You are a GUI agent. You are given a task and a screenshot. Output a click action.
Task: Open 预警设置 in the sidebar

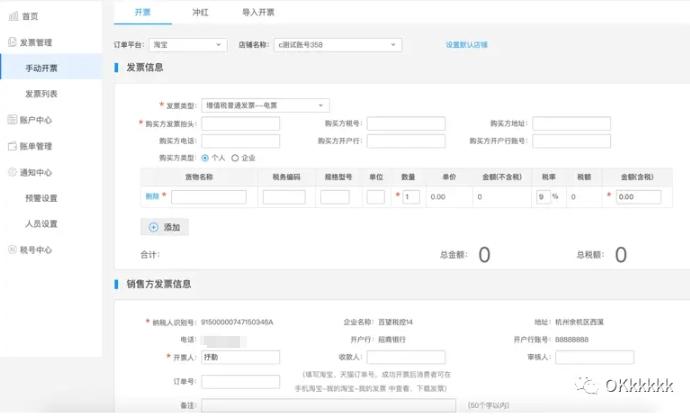(x=41, y=198)
